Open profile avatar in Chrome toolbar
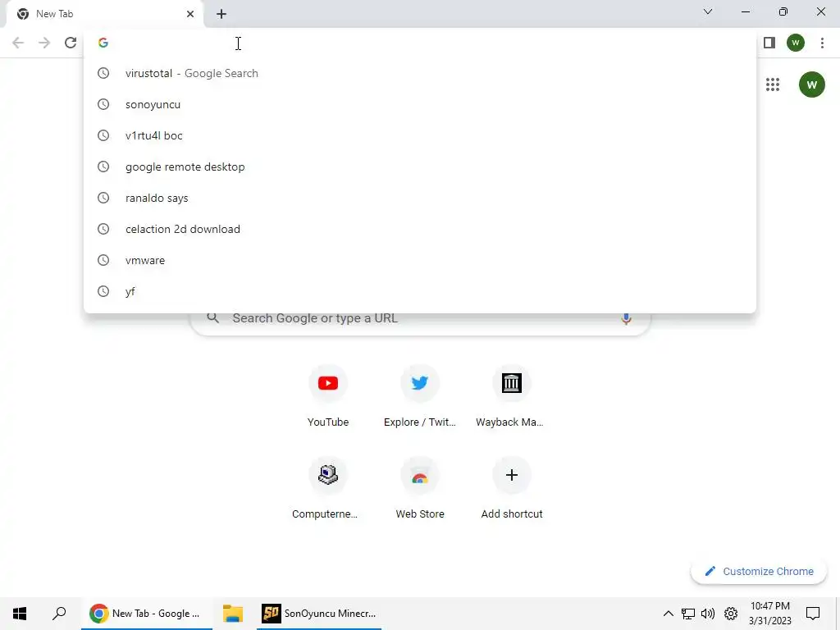 (x=796, y=43)
